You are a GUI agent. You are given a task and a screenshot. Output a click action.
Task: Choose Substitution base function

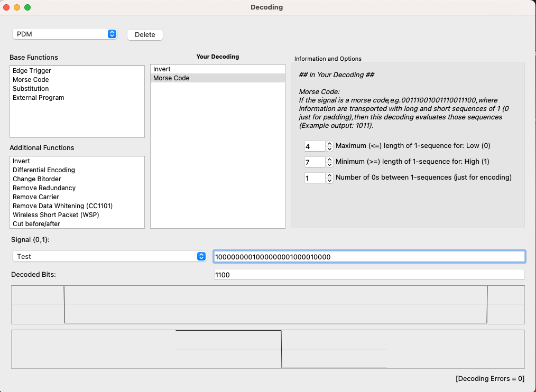[x=31, y=89]
